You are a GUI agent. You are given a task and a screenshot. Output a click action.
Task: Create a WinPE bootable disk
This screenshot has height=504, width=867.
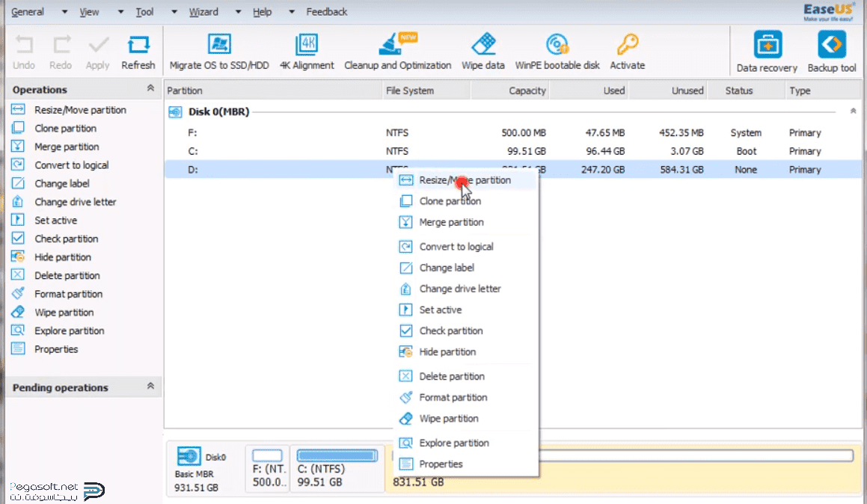557,52
